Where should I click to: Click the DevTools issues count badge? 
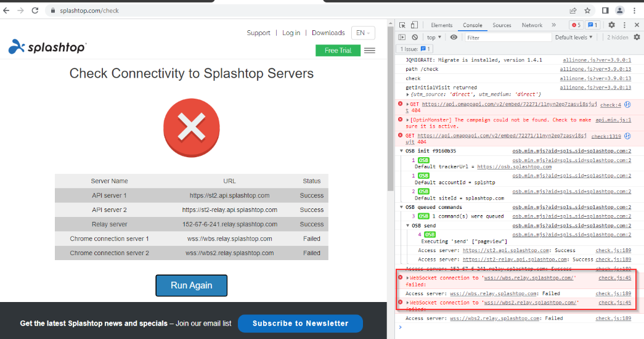pos(593,25)
